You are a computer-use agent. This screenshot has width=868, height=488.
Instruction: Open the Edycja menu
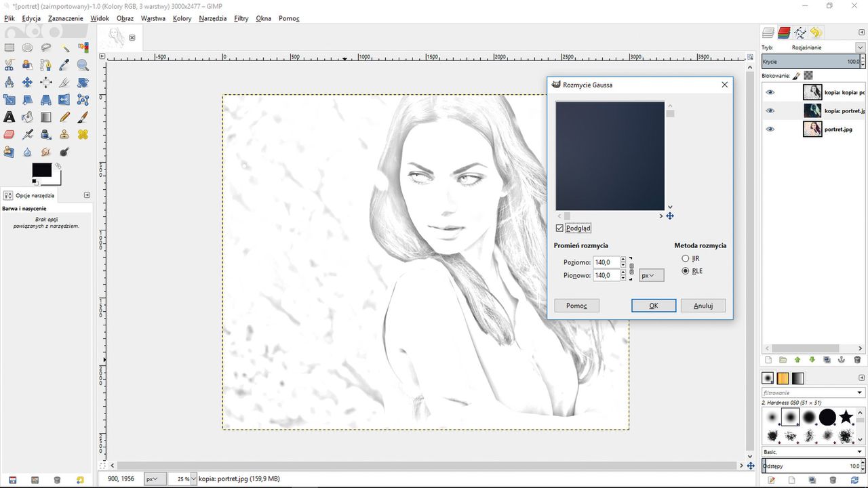point(31,18)
